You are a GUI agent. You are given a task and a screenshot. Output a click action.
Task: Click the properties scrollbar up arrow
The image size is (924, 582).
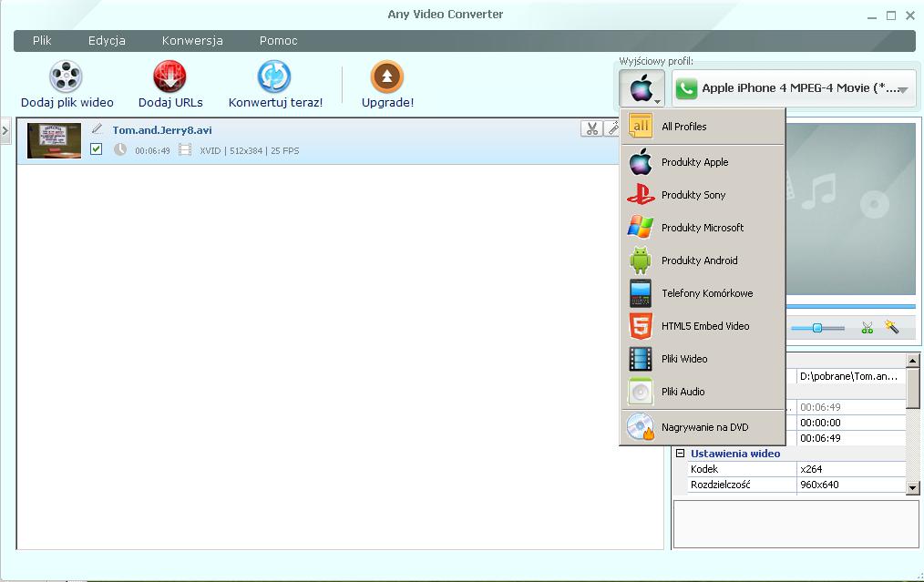pyautogui.click(x=913, y=361)
